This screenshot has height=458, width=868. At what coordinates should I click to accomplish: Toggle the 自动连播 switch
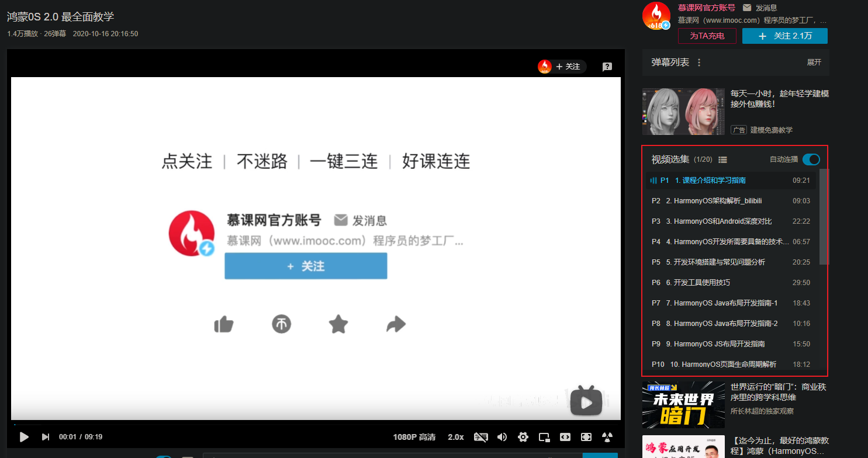click(811, 159)
